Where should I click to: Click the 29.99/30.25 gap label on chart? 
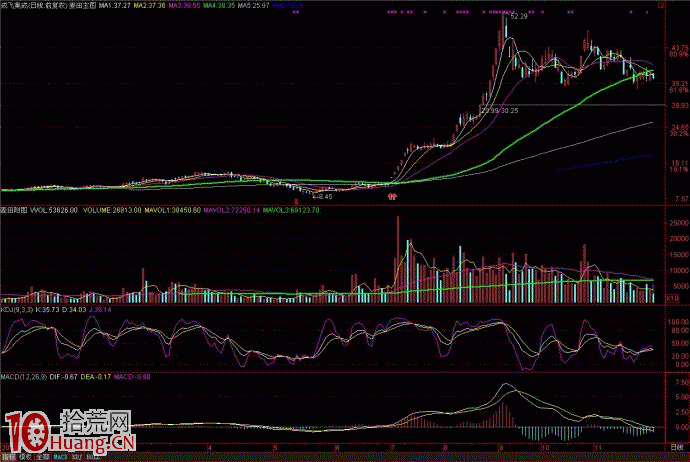(x=499, y=110)
